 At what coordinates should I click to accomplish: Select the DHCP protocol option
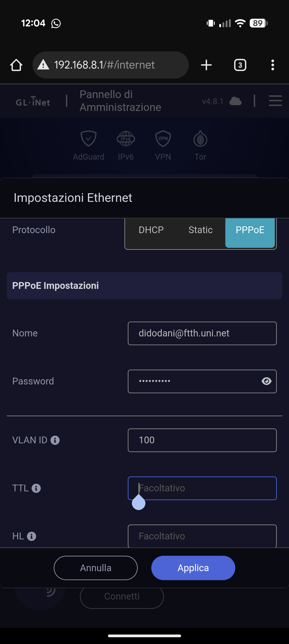pyautogui.click(x=151, y=230)
